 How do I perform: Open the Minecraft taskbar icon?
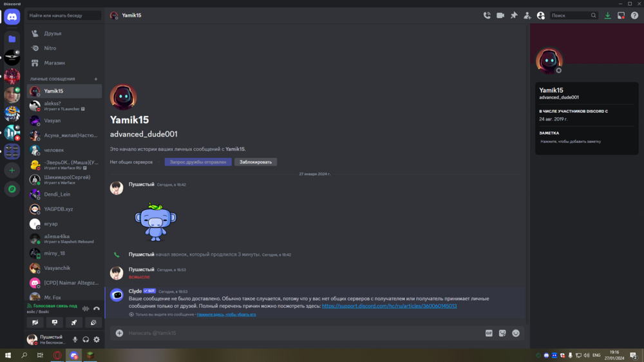(x=90, y=356)
